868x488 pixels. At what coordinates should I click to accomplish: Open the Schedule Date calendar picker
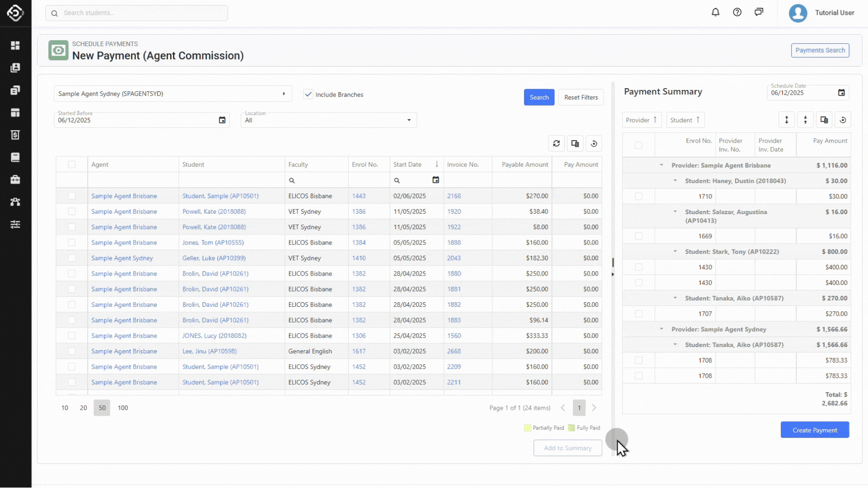tap(841, 93)
